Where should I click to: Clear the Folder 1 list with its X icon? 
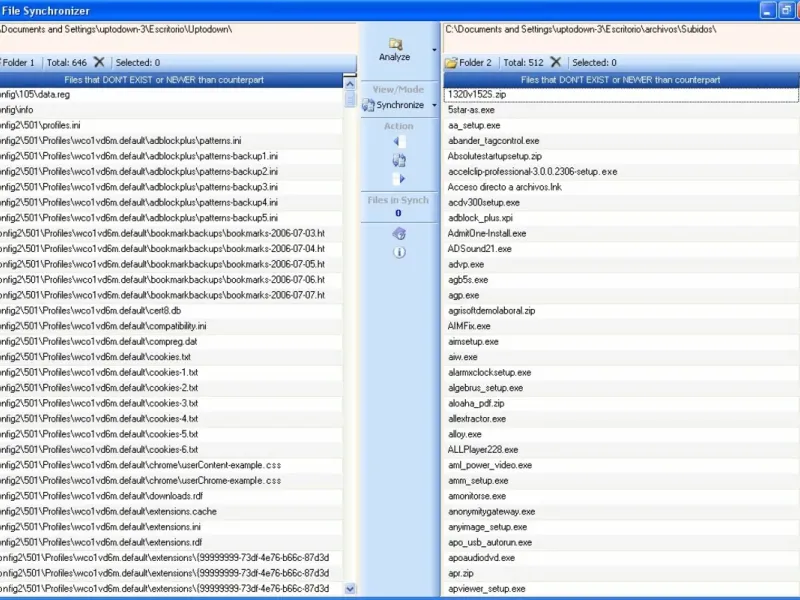tap(99, 62)
